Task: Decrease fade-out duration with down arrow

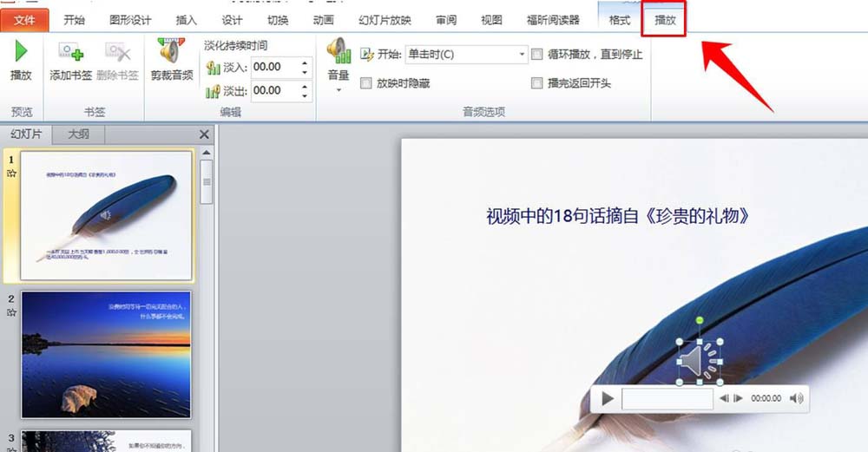Action: (305, 95)
